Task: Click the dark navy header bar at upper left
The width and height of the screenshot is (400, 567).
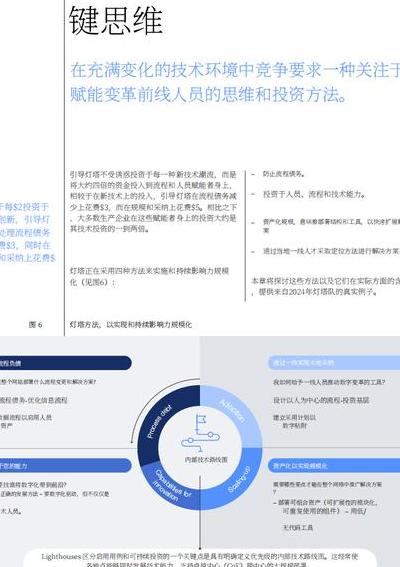Action: tap(65, 363)
